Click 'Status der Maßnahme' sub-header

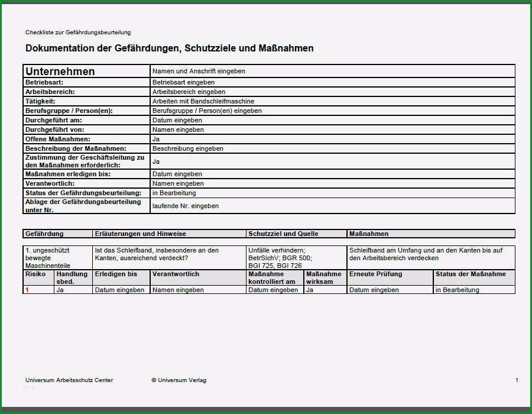474,277
